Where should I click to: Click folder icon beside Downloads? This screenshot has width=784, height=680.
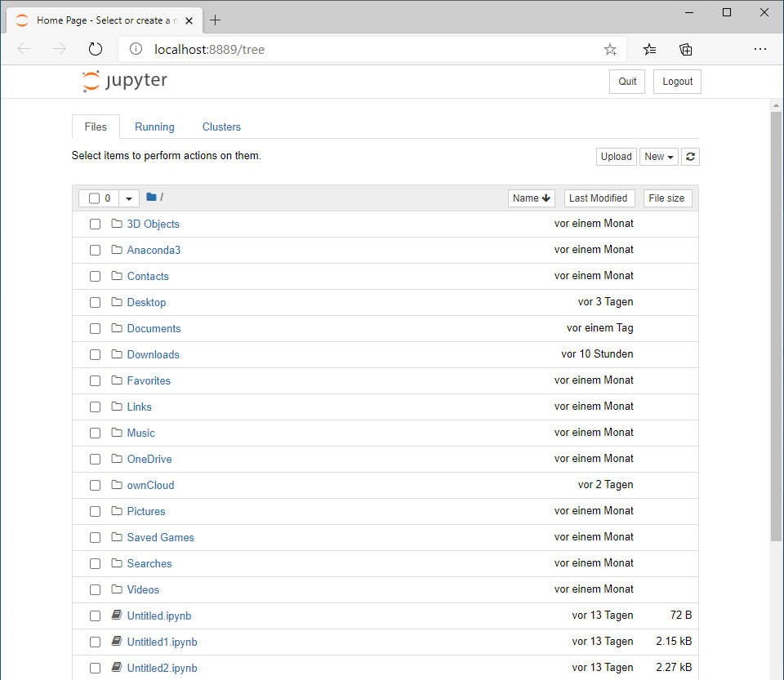coord(117,353)
